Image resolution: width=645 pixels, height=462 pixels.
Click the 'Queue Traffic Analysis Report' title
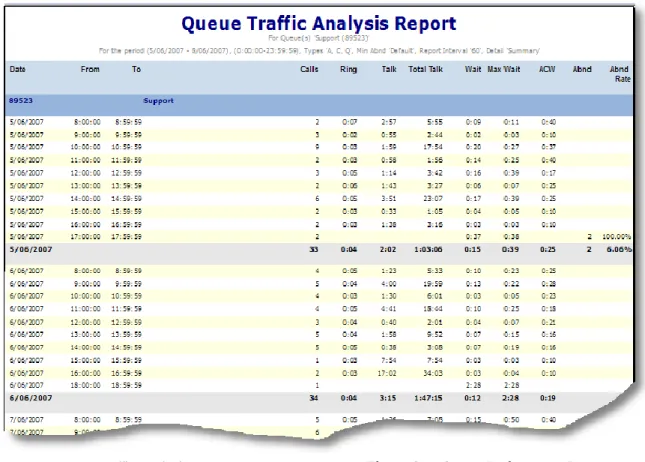[319, 23]
